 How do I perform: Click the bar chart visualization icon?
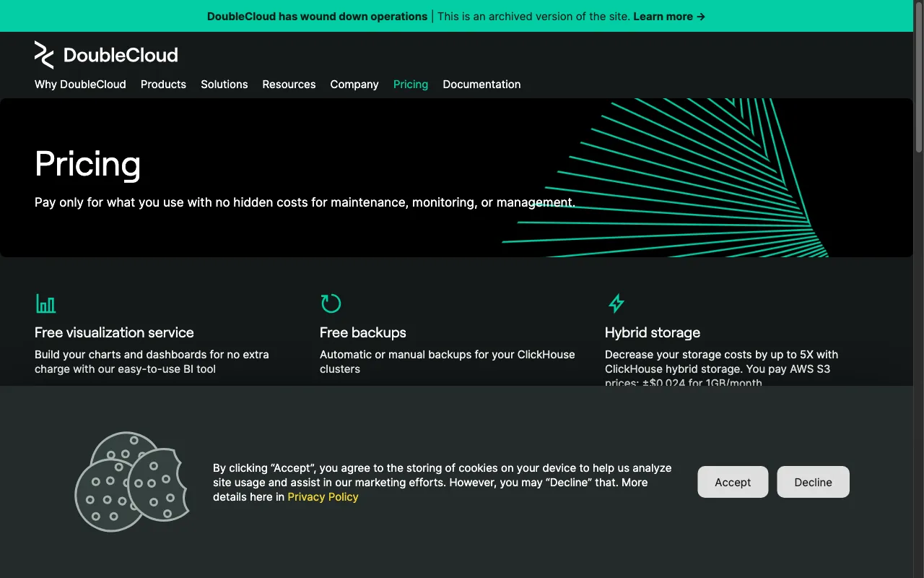click(x=45, y=303)
